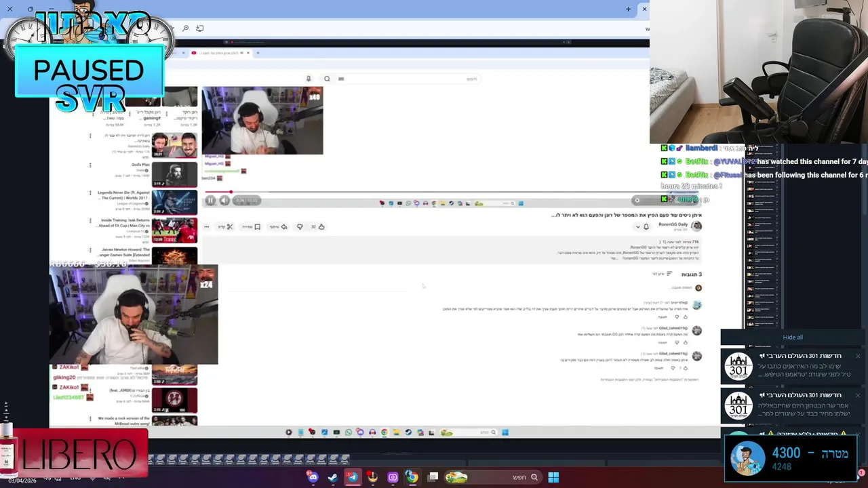Screen dimensions: 868x488
Task: Mute the YouTube video volume
Action: 224,201
